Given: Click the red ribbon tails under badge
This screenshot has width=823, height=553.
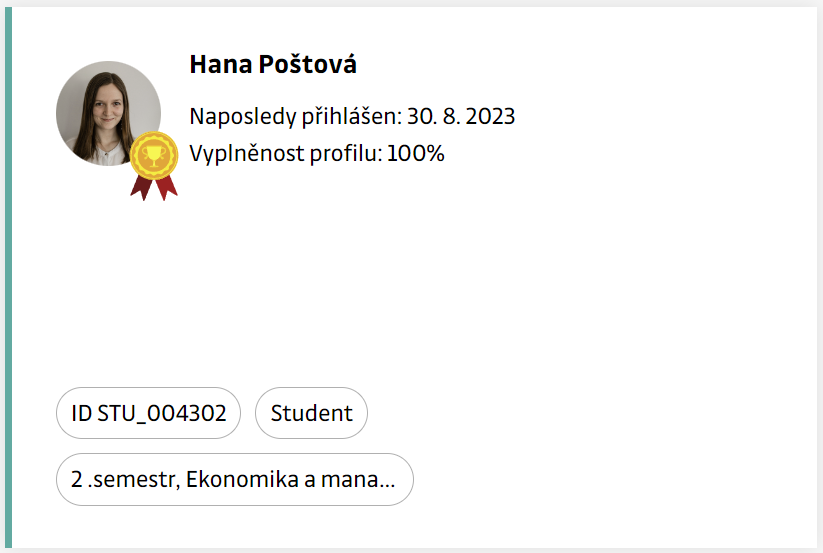Looking at the screenshot, I should [154, 188].
